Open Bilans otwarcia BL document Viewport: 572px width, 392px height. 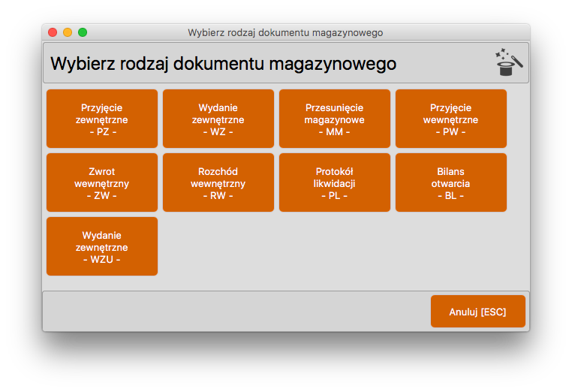click(451, 182)
